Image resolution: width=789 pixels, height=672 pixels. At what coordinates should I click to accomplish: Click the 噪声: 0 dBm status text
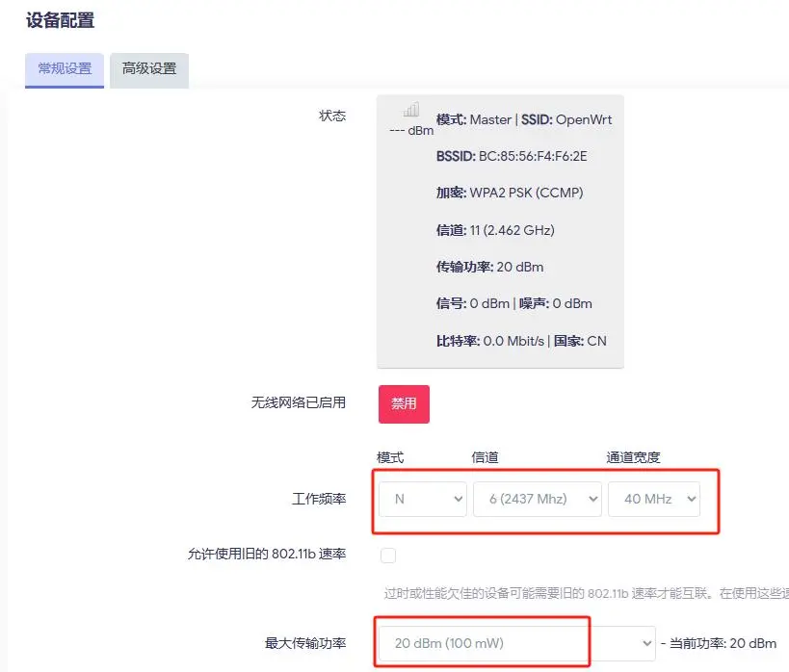pyautogui.click(x=556, y=303)
